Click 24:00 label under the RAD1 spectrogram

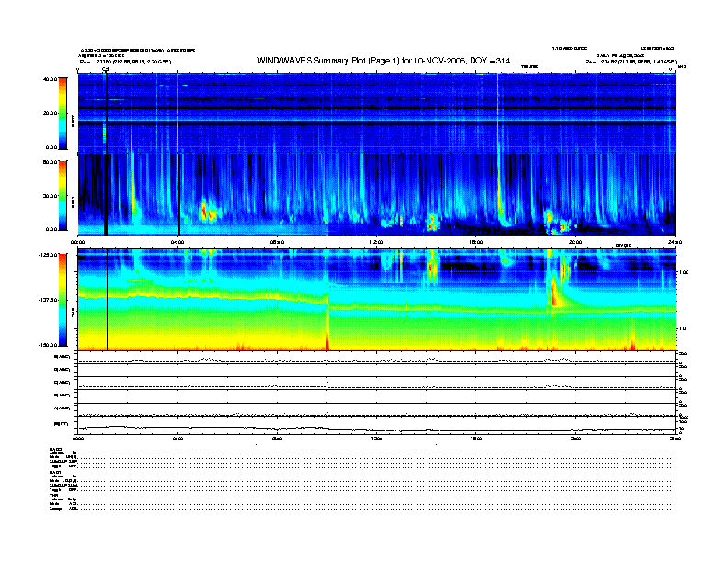[x=675, y=242]
